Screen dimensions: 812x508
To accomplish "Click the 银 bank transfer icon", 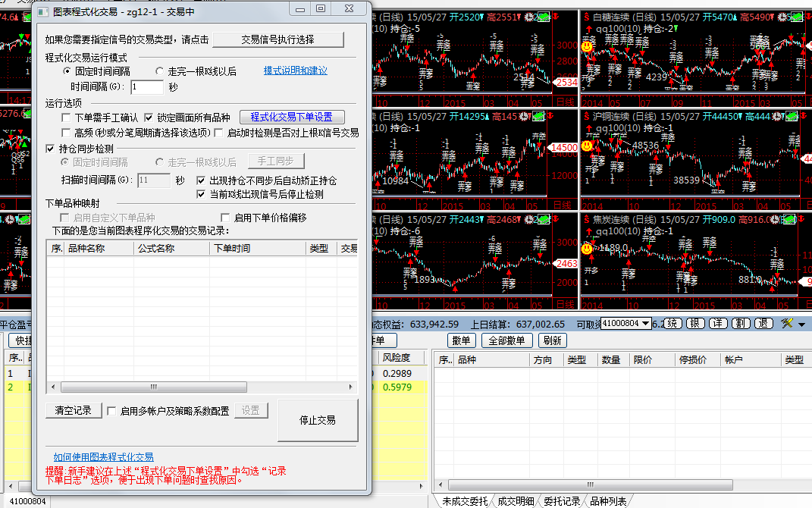I will [695, 323].
